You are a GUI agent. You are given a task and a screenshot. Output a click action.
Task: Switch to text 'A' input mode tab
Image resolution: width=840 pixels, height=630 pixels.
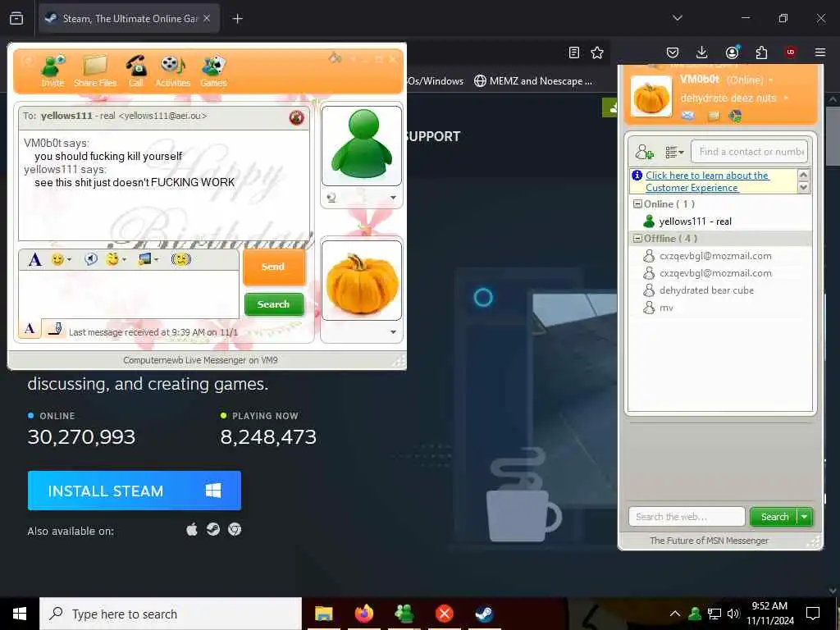pos(30,328)
